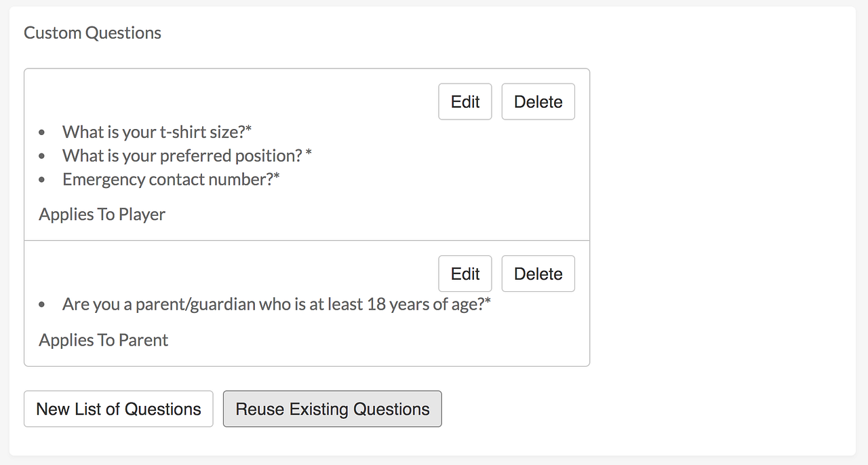
Task: Click required asterisk after preferred position question
Action: tap(309, 153)
